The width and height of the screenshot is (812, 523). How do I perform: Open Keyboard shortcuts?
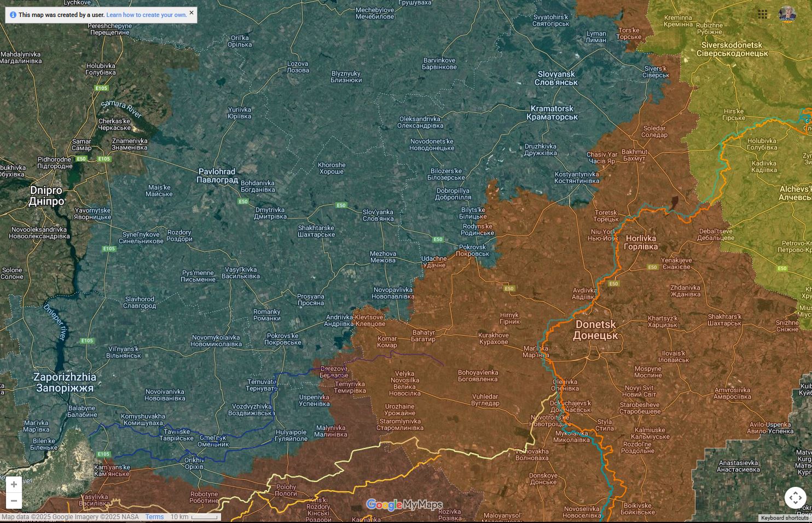785,518
